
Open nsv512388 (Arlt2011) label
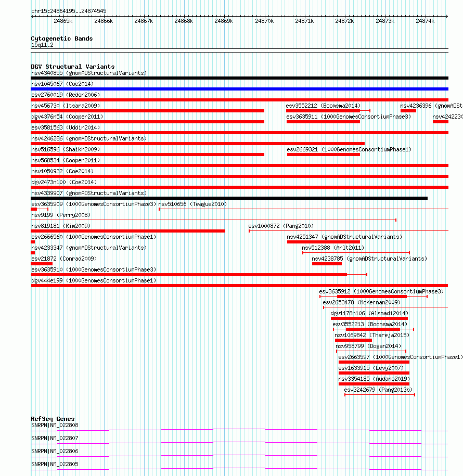[x=333, y=248]
